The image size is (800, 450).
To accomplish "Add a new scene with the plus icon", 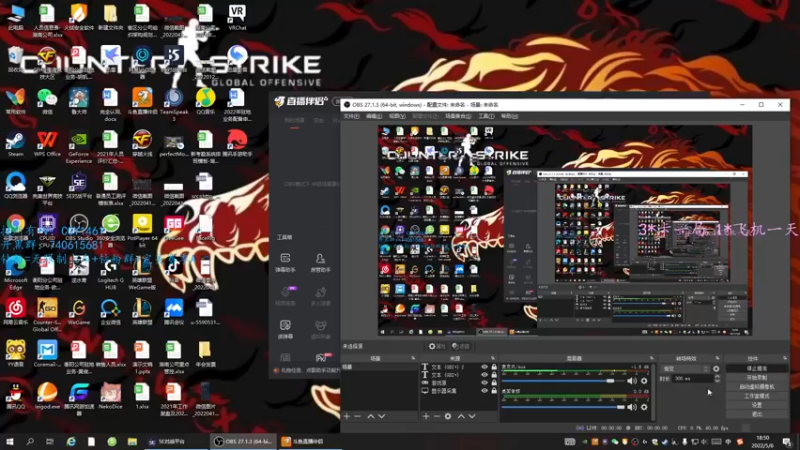I will [347, 416].
